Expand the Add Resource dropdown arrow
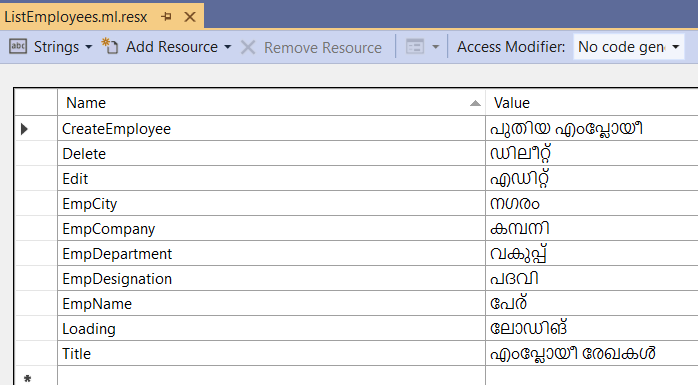Viewport: 698px width, 385px height. [x=227, y=47]
